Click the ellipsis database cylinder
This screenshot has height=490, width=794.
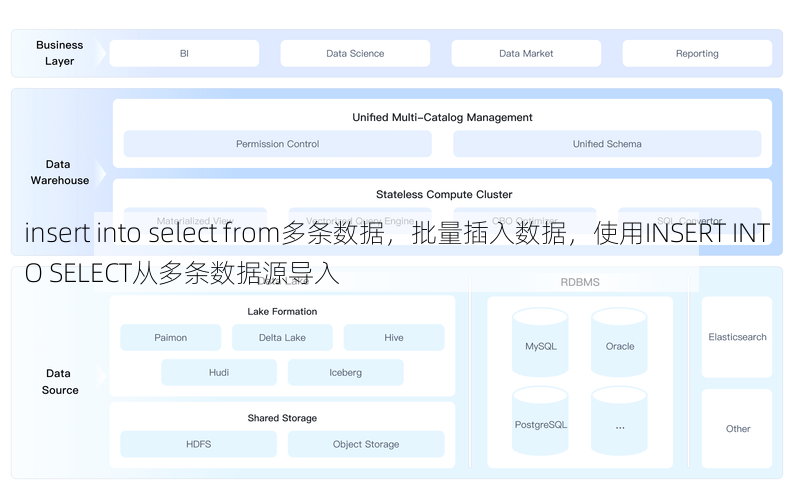[619, 421]
